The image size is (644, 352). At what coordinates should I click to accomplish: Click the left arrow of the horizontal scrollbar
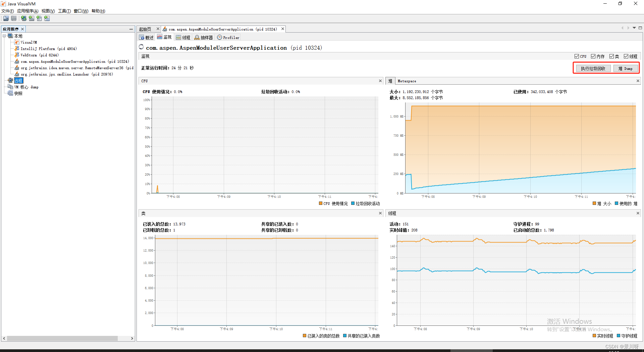4,339
